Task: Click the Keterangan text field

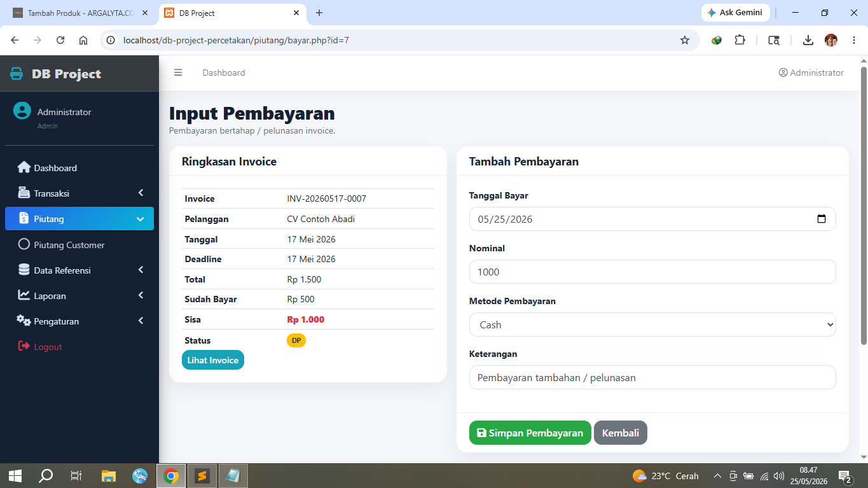Action: click(x=652, y=377)
